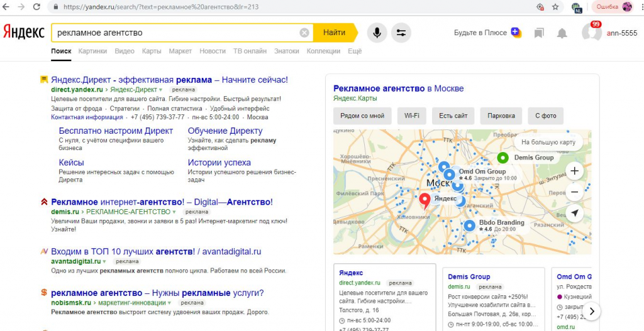
Task: Select the Поиск tab
Action: (x=61, y=52)
